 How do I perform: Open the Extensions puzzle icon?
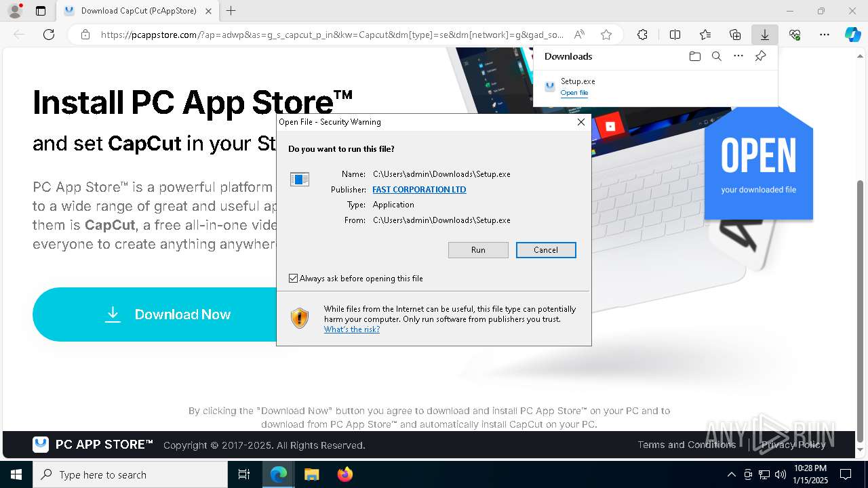tap(642, 35)
